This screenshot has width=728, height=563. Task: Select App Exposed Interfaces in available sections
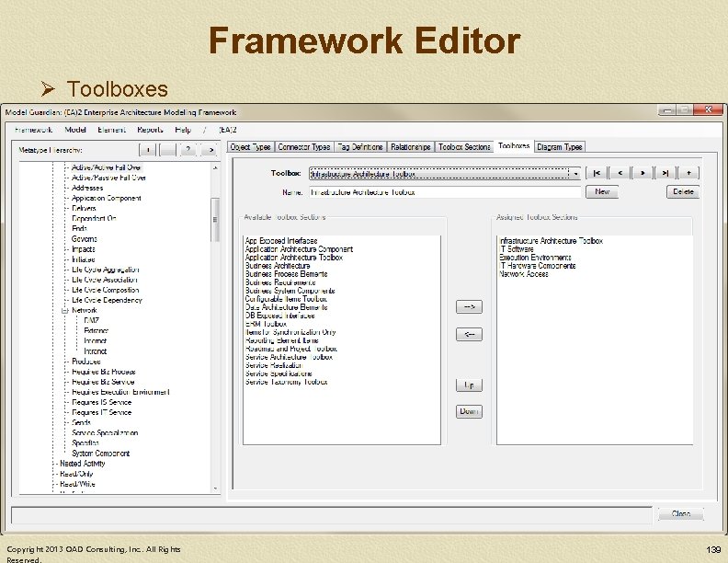pos(281,241)
